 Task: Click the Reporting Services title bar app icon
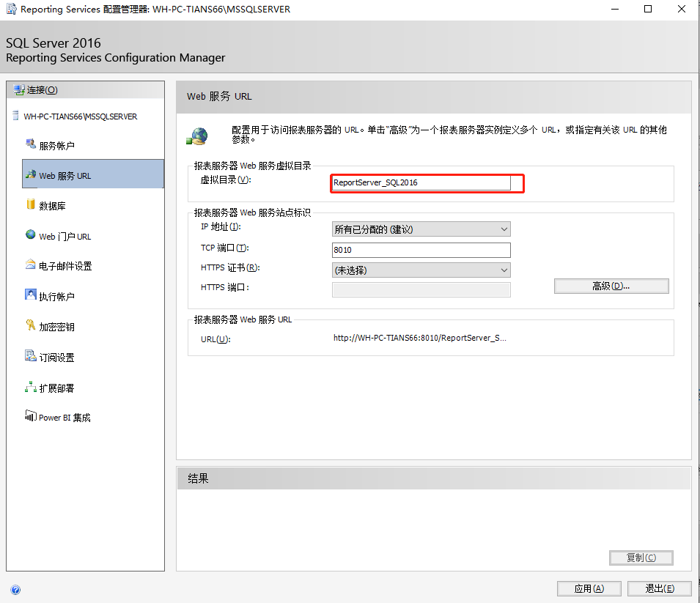point(11,9)
